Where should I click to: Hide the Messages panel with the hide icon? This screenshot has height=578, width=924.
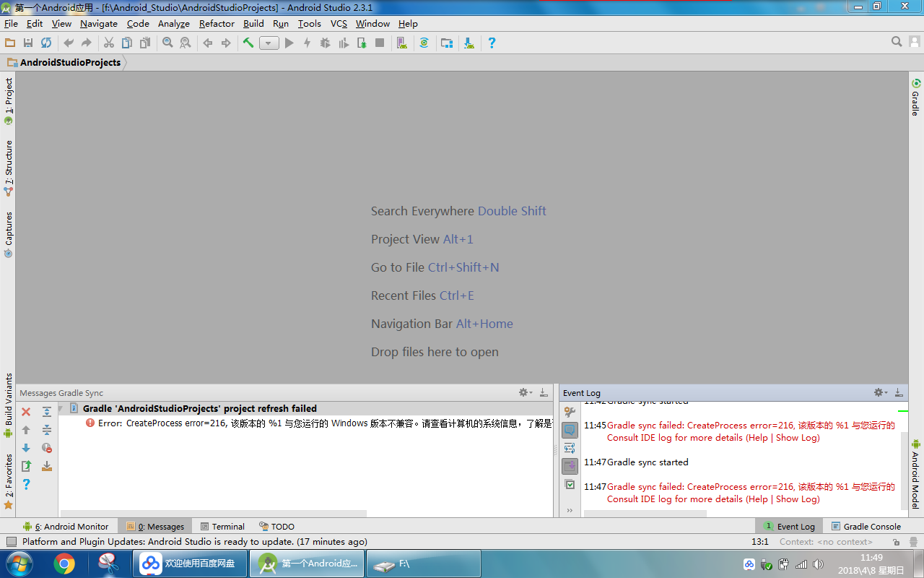pos(544,392)
